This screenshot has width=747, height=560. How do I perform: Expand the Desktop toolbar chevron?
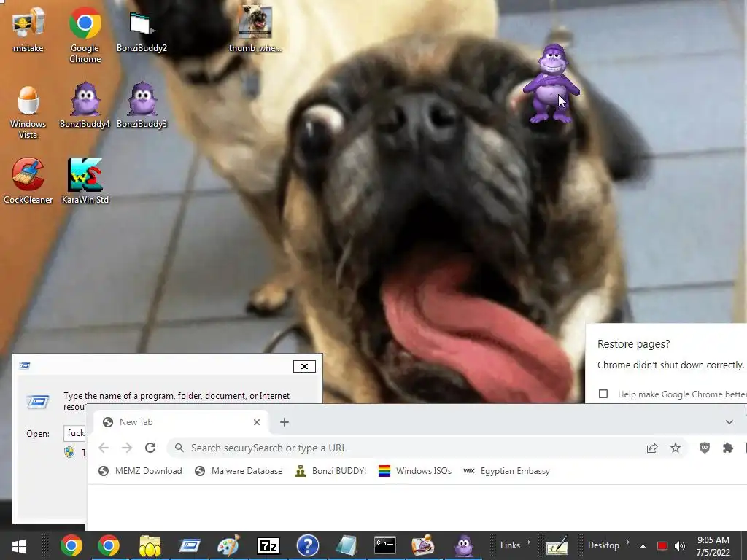pos(628,542)
